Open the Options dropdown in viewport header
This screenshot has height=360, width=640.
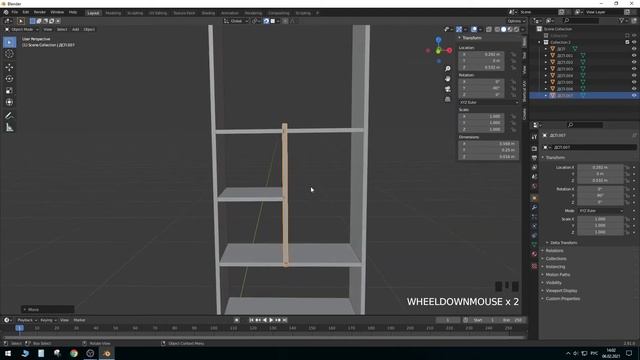(x=515, y=21)
